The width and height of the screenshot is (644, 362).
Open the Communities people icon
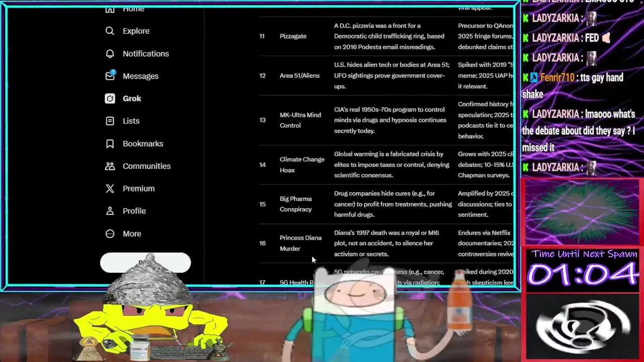click(110, 166)
